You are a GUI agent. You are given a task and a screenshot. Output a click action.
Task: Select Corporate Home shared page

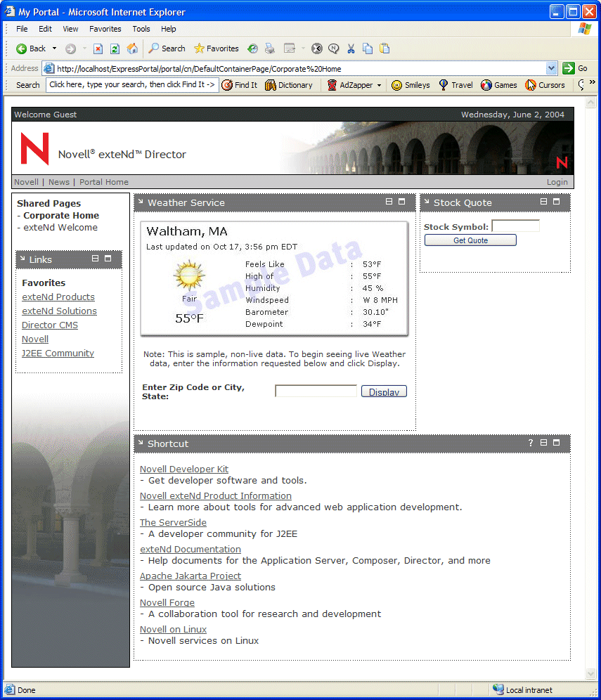pyautogui.click(x=61, y=216)
